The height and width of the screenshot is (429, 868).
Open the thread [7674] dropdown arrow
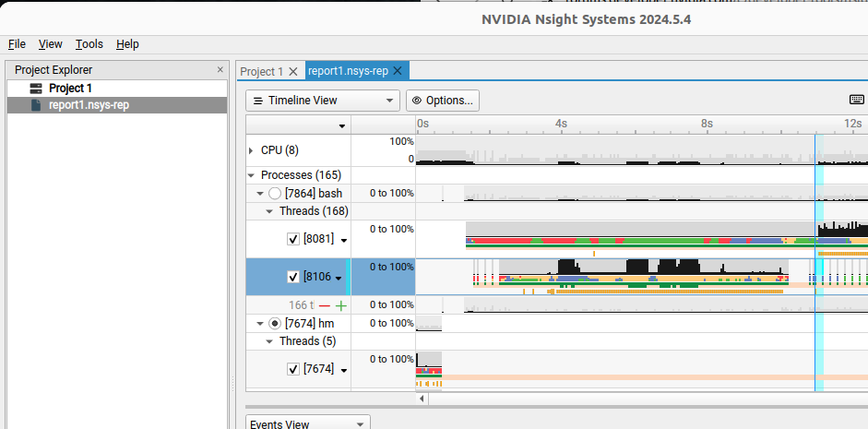pyautogui.click(x=344, y=370)
